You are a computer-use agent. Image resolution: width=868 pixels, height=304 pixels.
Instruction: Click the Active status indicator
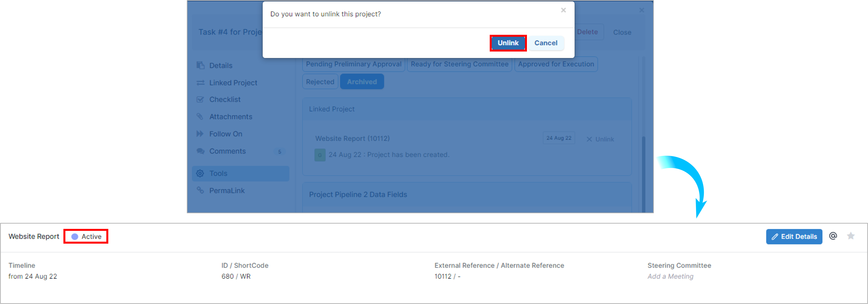tap(86, 236)
